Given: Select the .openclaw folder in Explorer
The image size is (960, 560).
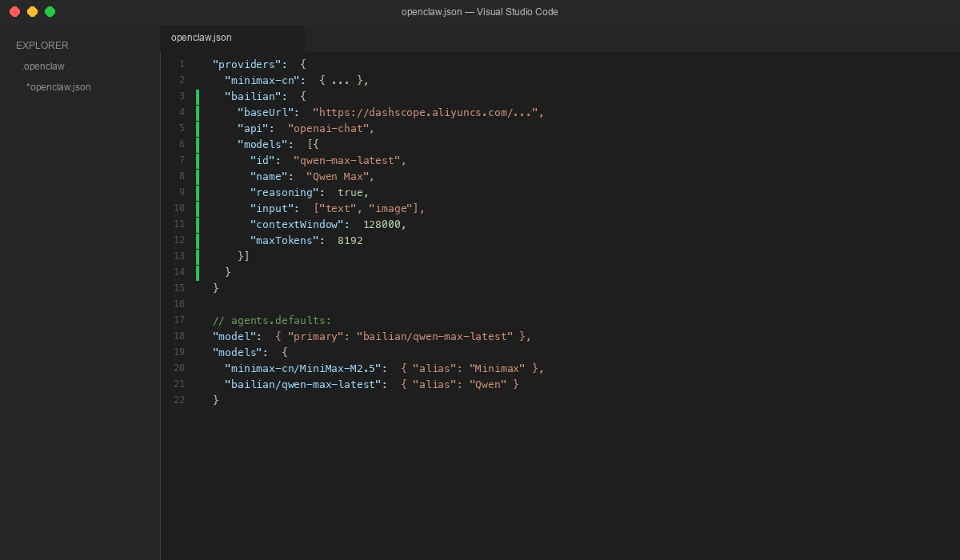Looking at the screenshot, I should (43, 66).
